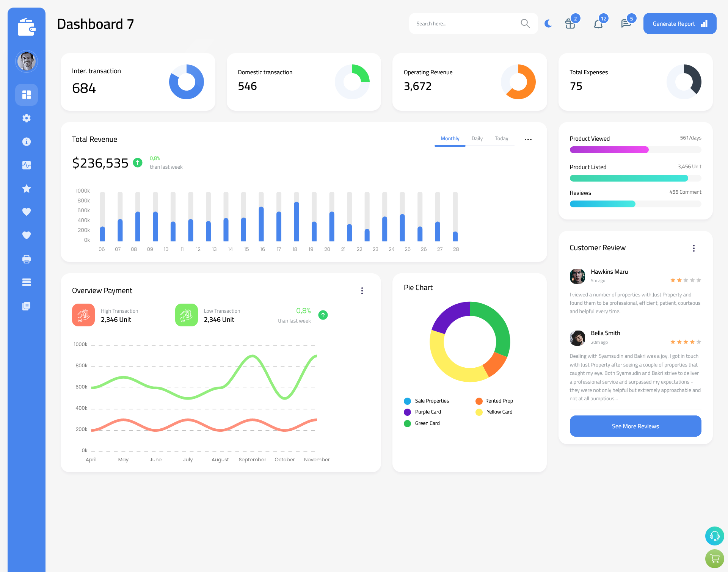Click the favorites/star icon in sidebar

(x=26, y=188)
